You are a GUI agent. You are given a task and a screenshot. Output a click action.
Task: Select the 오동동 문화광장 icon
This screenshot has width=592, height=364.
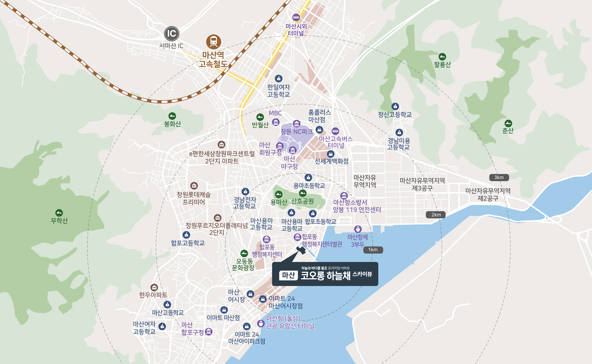tap(244, 253)
